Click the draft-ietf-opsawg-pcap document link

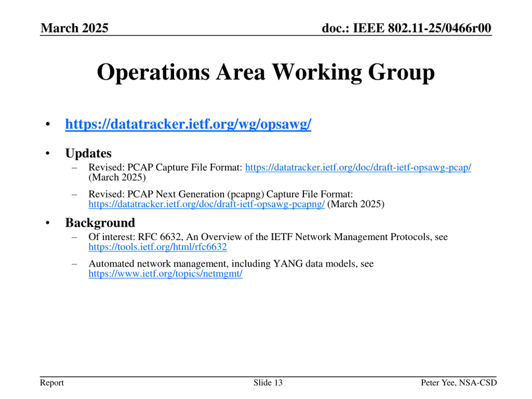[x=358, y=167]
